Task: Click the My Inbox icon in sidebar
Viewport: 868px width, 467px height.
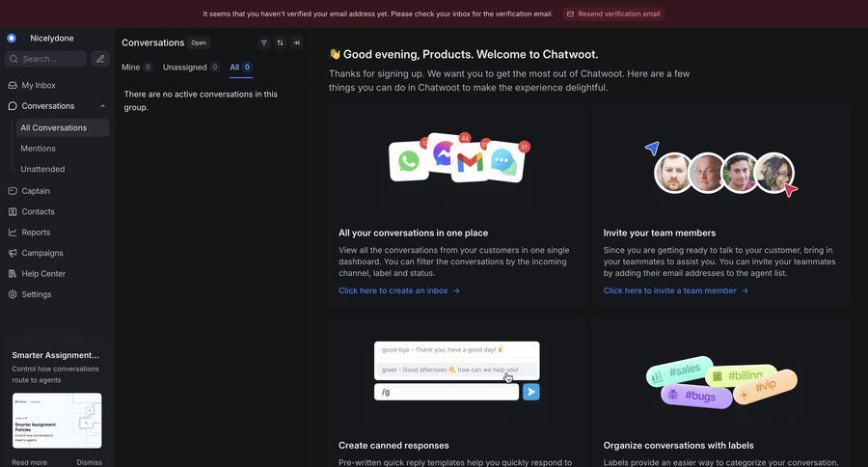Action: 13,85
